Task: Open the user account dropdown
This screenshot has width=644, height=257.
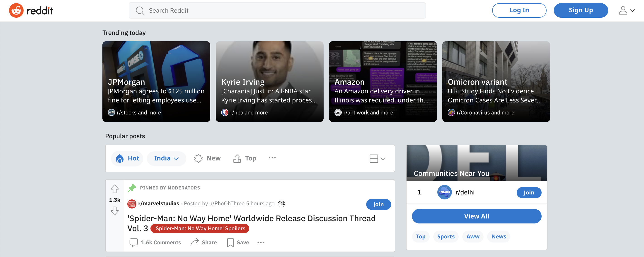Action: tap(627, 10)
